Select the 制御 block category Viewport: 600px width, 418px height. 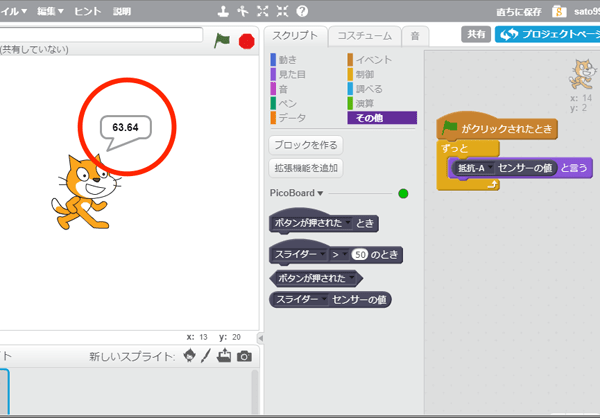(x=361, y=74)
